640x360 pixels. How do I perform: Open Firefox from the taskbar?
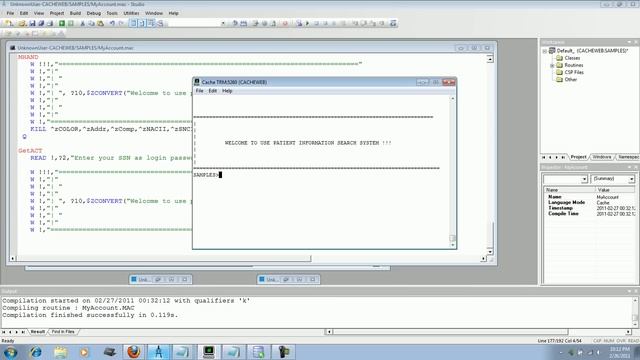click(133, 352)
